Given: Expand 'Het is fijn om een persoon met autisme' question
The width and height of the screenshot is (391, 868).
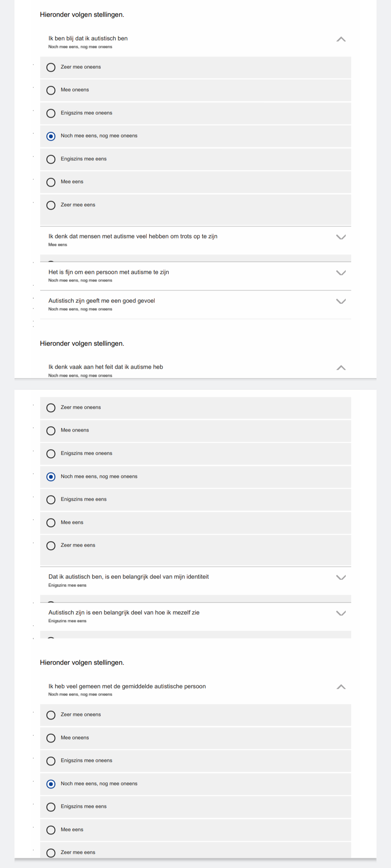Looking at the screenshot, I should pyautogui.click(x=341, y=273).
